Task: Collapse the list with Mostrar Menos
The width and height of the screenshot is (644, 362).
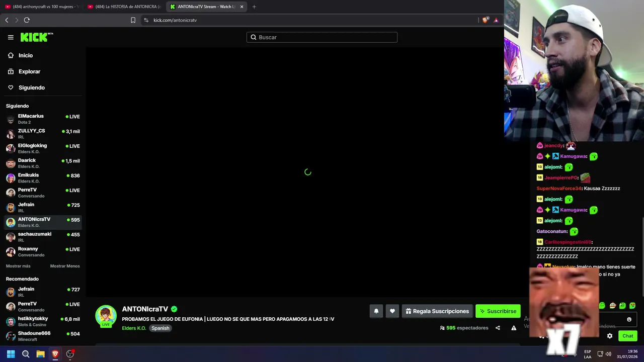Action: 65,266
